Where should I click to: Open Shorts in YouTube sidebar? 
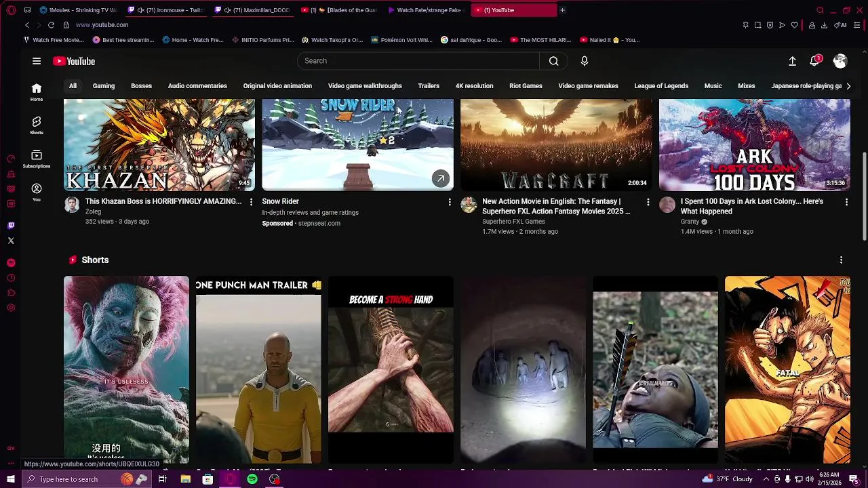[x=37, y=125]
